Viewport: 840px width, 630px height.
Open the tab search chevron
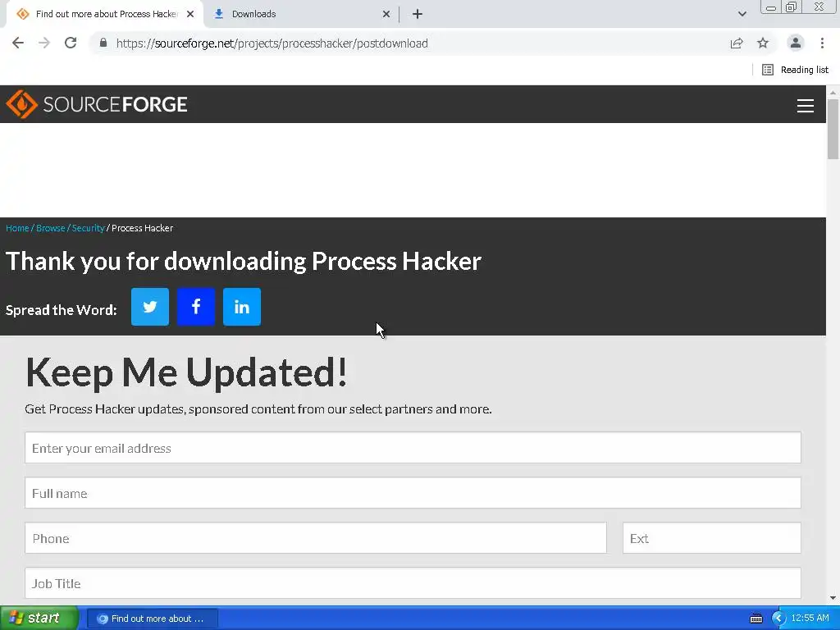coord(742,14)
